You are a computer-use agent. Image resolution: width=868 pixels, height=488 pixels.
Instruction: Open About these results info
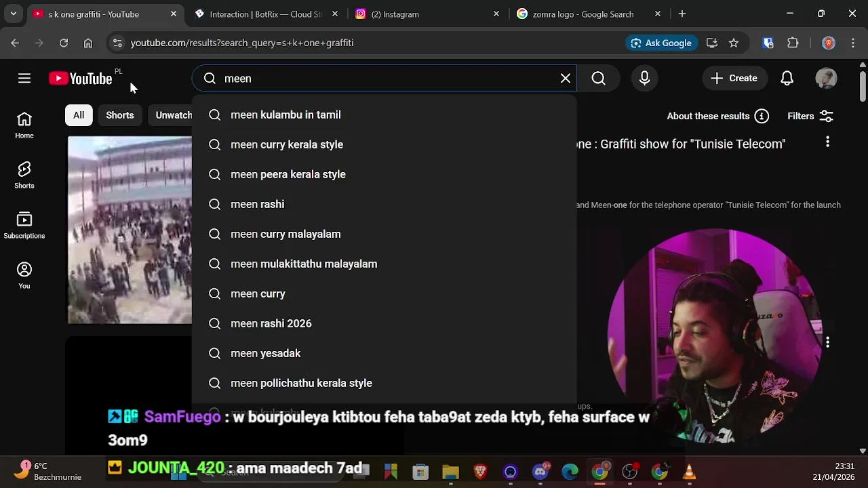[x=717, y=116]
